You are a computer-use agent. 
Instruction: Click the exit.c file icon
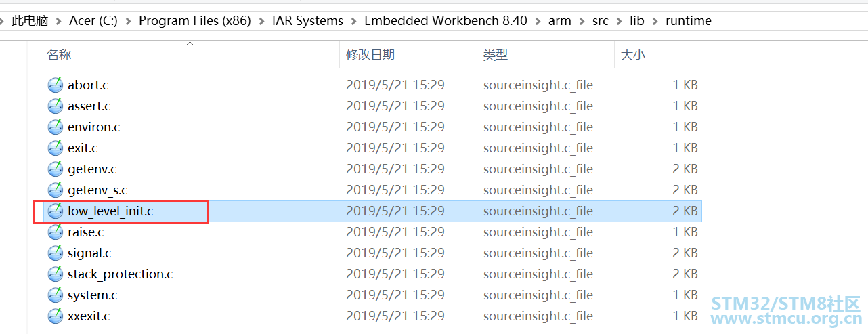click(x=56, y=148)
